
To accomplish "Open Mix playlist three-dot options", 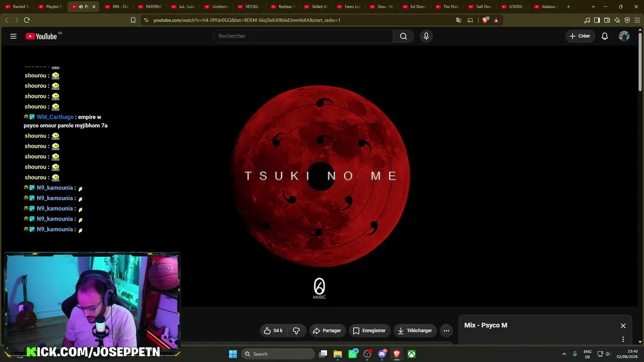I will click(x=623, y=339).
